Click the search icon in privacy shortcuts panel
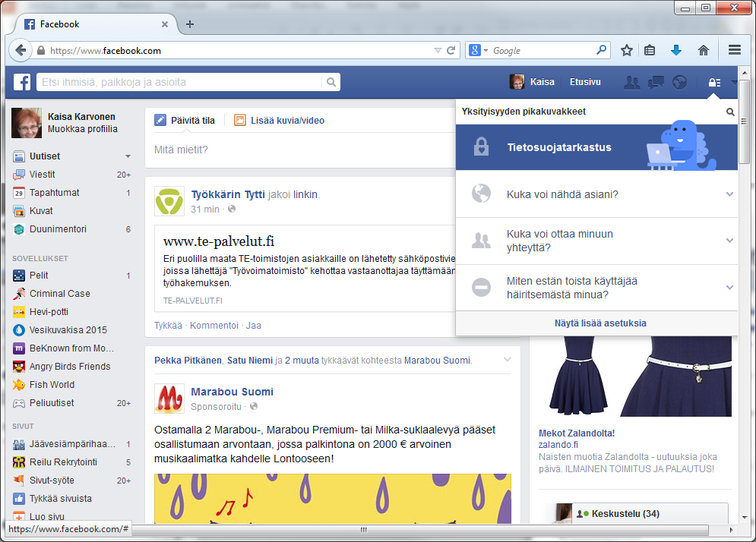This screenshot has height=542, width=756. (730, 112)
